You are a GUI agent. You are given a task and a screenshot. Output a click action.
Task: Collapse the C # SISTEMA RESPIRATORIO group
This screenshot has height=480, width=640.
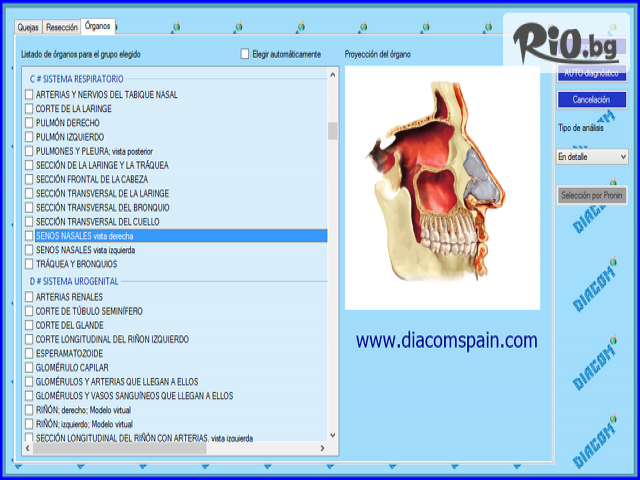pyautogui.click(x=75, y=78)
